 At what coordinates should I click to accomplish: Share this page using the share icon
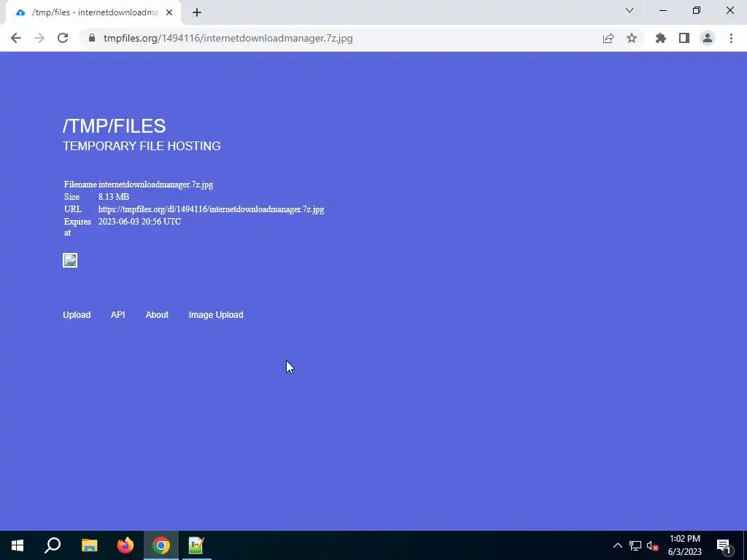pyautogui.click(x=608, y=38)
